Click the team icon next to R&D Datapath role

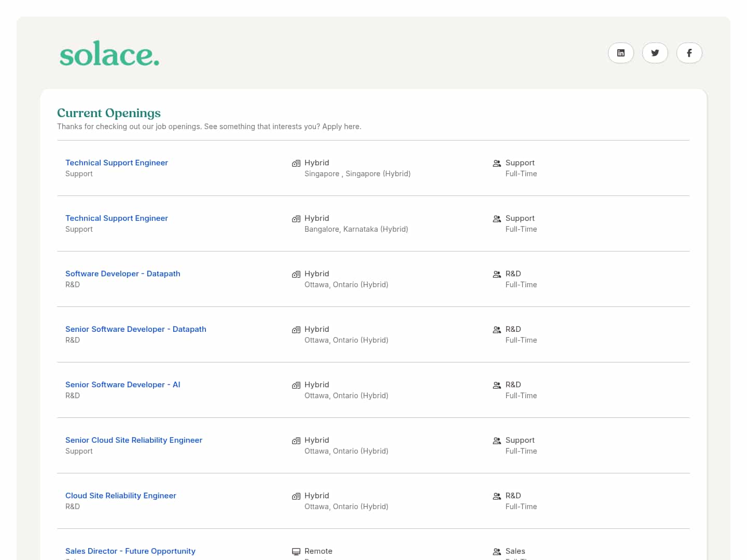click(x=496, y=274)
